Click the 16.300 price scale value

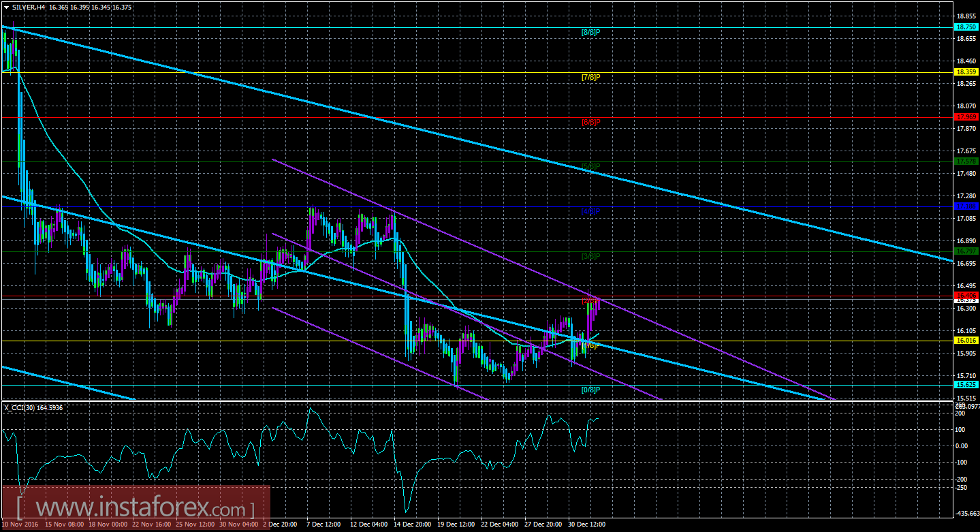coord(966,308)
